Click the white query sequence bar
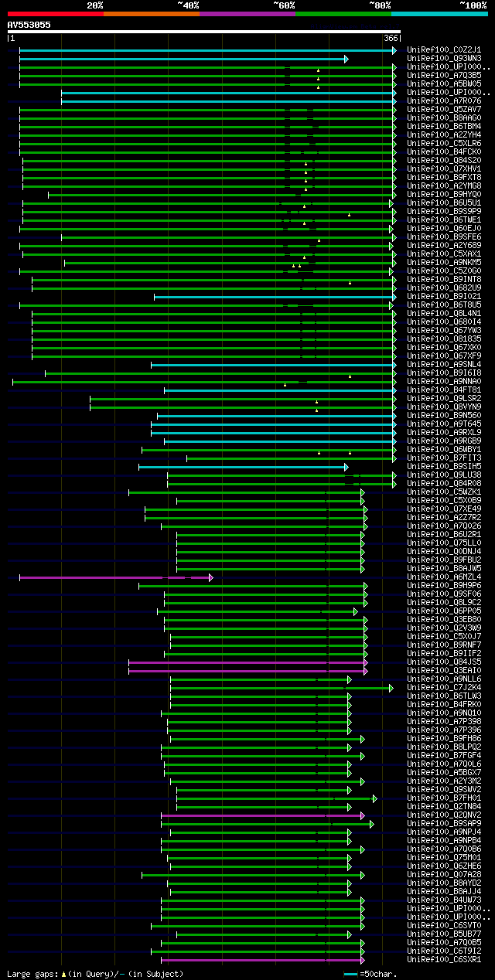This screenshot has height=980, width=495. point(203,32)
